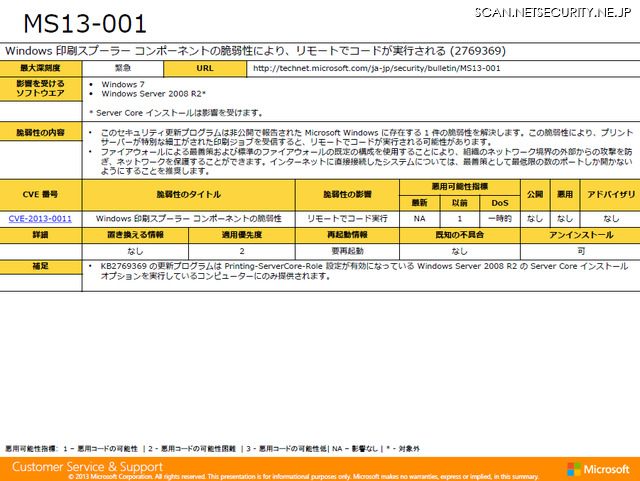Click the 可 uninstall value cell

pyautogui.click(x=581, y=251)
